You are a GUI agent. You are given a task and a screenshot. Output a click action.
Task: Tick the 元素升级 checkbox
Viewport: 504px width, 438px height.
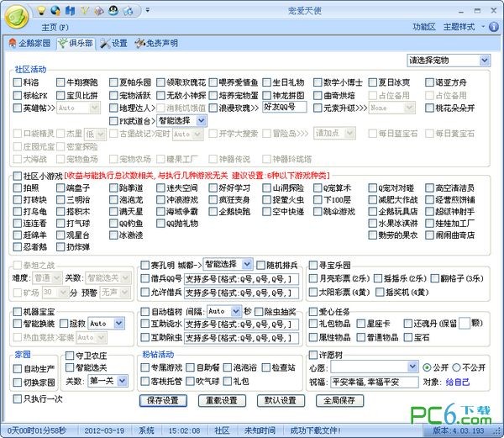318,108
